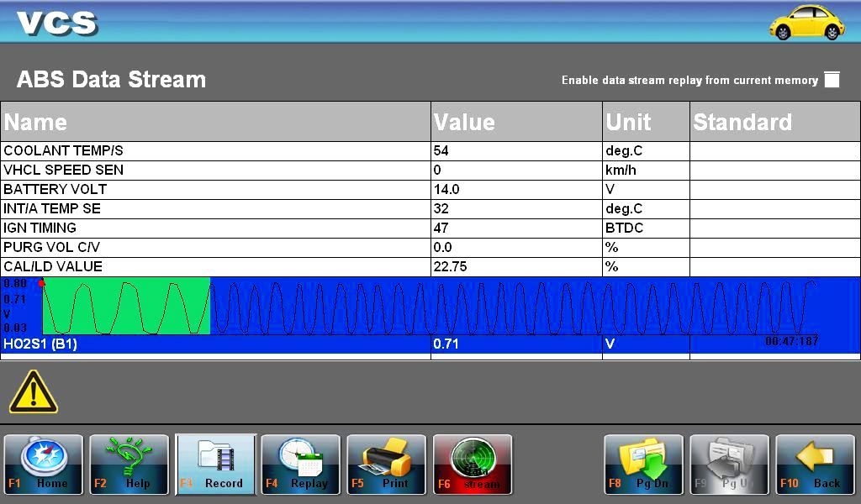The height and width of the screenshot is (504, 861).
Task: Click the CAL/LD value 22.75
Action: point(451,266)
